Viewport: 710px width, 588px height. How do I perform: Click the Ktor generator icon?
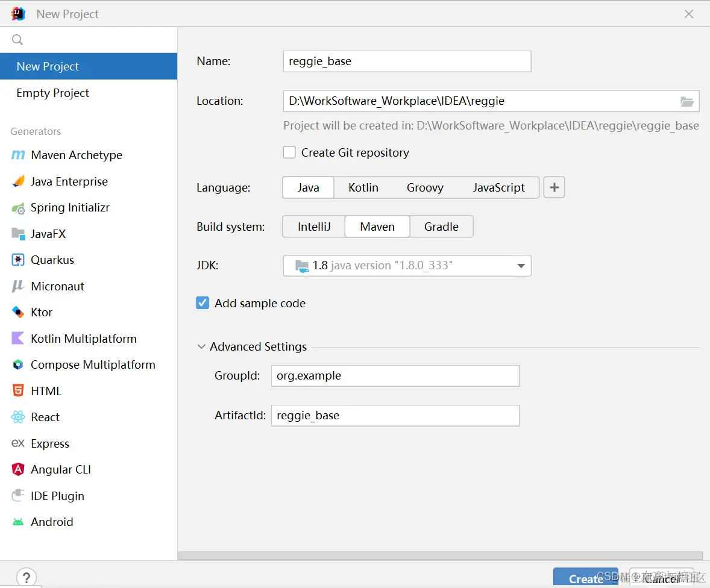pyautogui.click(x=18, y=312)
